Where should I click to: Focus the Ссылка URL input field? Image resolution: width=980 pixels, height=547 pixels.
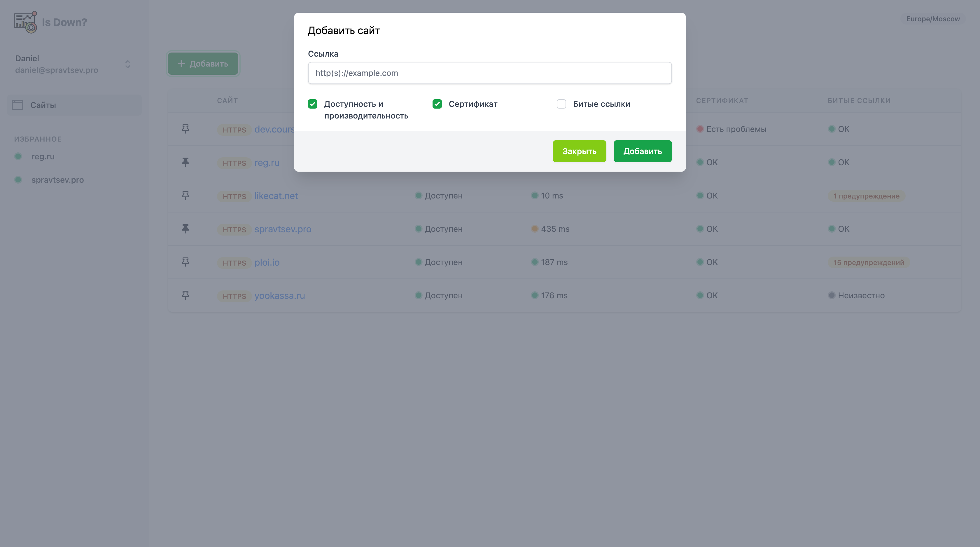pos(490,73)
